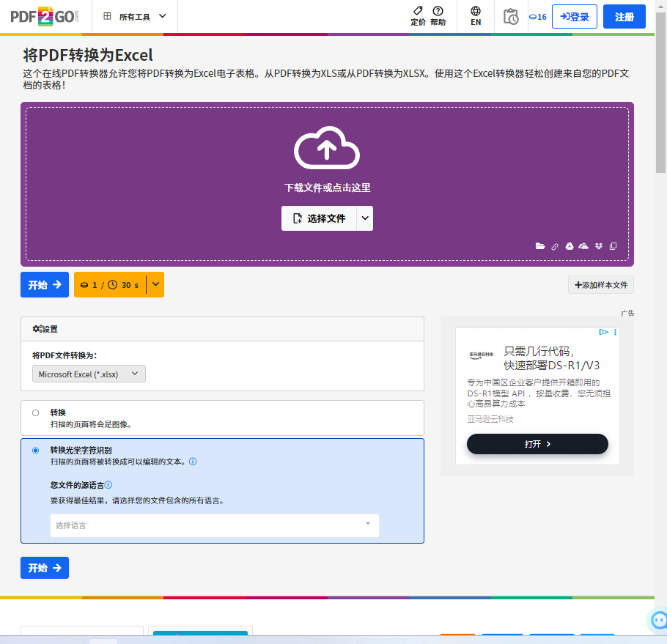Click the PDF2GO logo

(x=43, y=16)
